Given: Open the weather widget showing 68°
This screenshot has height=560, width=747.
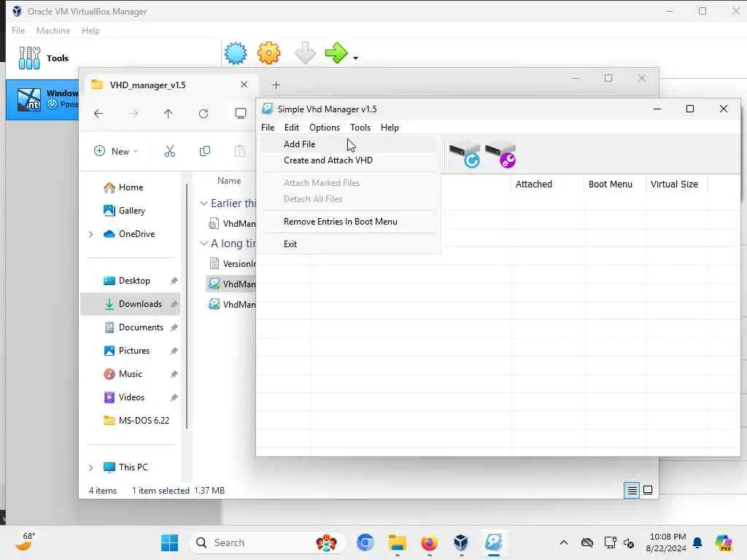Looking at the screenshot, I should [26, 542].
